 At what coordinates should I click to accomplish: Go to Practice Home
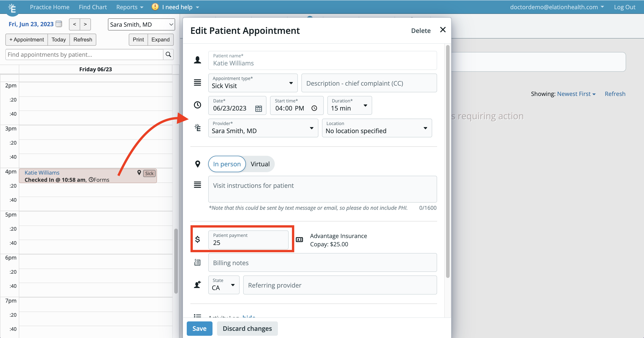click(x=49, y=7)
